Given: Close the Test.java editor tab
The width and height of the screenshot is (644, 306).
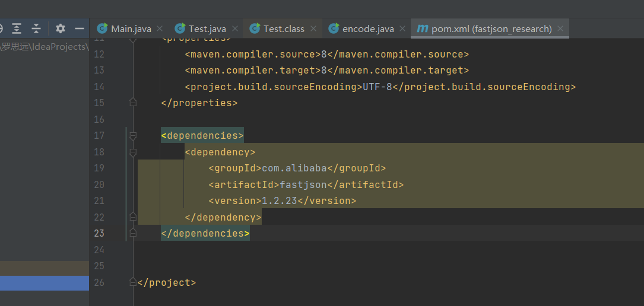Looking at the screenshot, I should [x=235, y=28].
